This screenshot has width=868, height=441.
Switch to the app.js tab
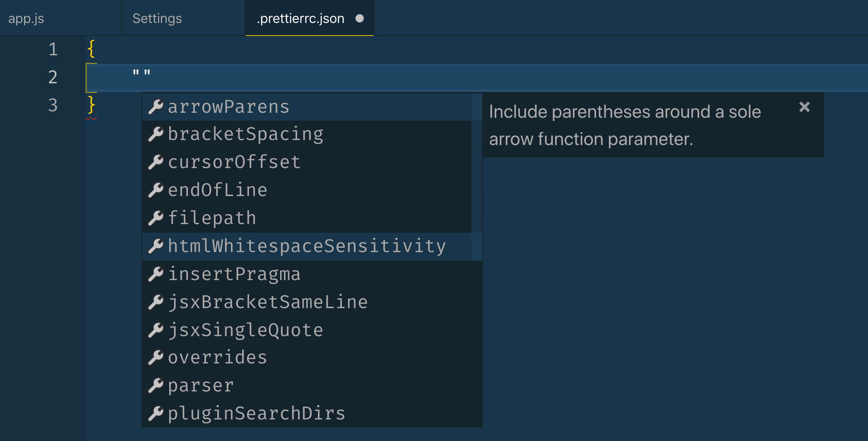point(26,18)
